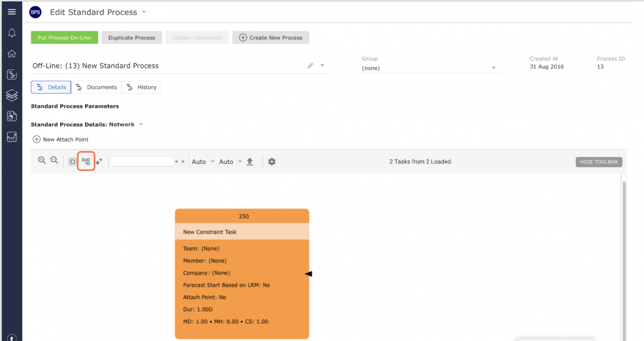Switch to Documents tab
The height and width of the screenshot is (341, 644).
(x=96, y=87)
